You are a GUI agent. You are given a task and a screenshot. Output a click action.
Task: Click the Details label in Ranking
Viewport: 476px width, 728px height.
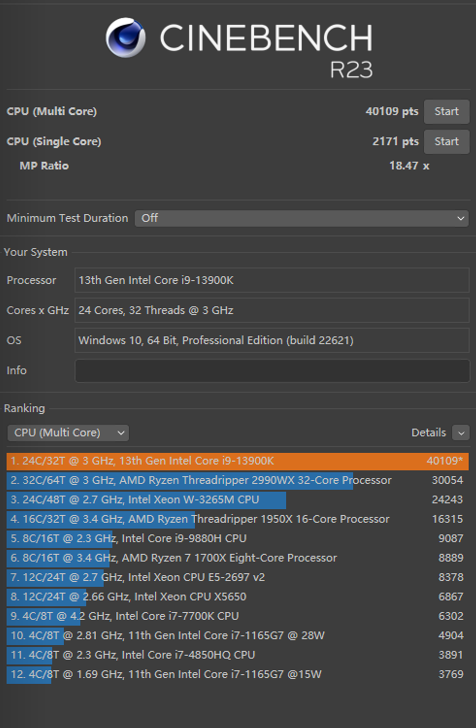[428, 433]
